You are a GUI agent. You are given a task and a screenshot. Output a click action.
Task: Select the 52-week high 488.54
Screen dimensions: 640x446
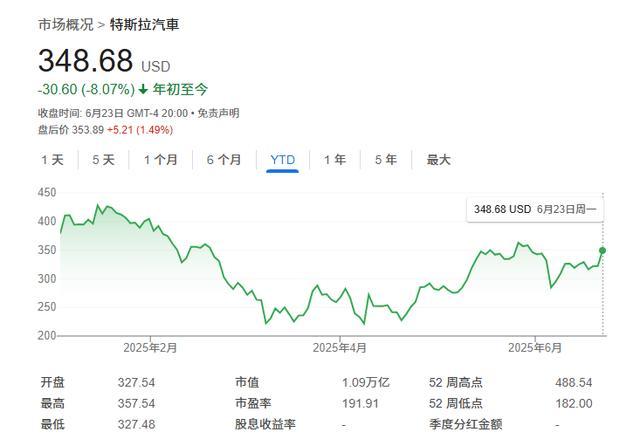click(573, 382)
